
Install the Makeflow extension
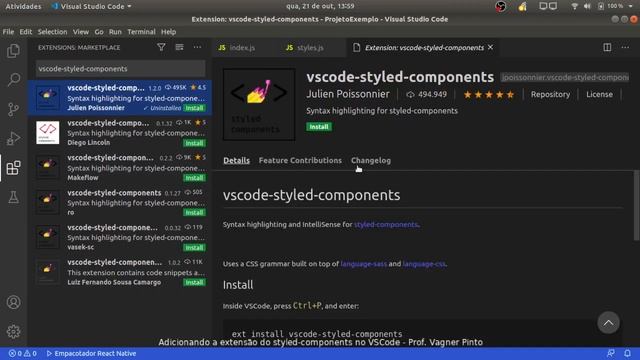(194, 178)
